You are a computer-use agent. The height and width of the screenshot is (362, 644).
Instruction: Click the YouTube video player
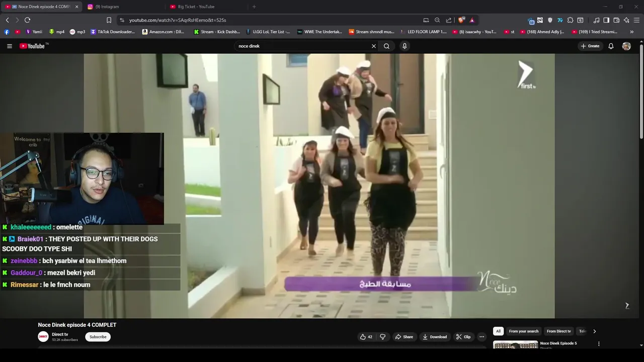[319, 186]
